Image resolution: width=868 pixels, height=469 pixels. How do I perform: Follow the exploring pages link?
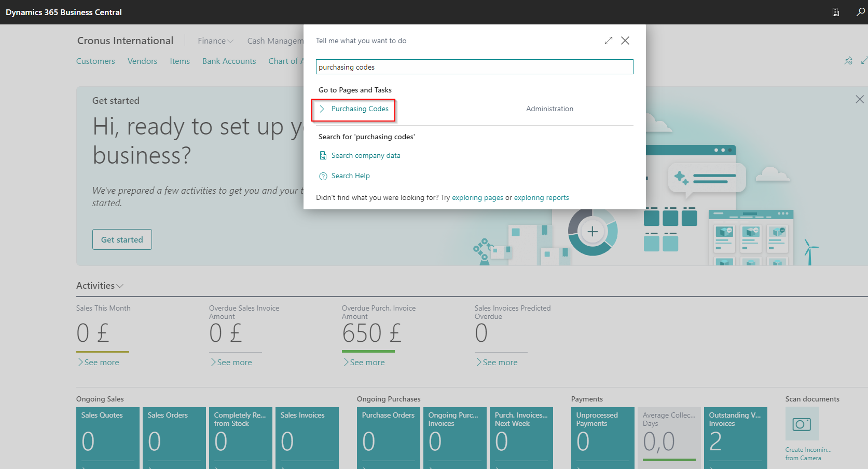[477, 197]
